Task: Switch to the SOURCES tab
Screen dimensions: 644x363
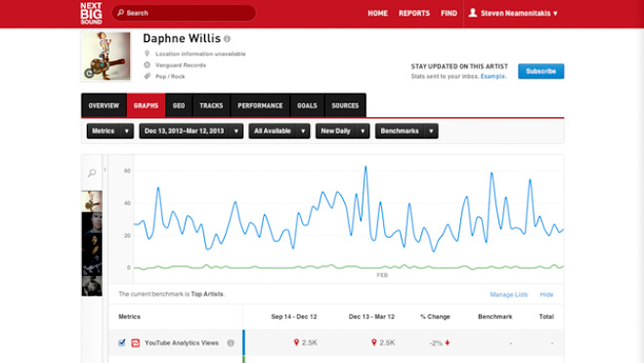Action: click(x=345, y=106)
